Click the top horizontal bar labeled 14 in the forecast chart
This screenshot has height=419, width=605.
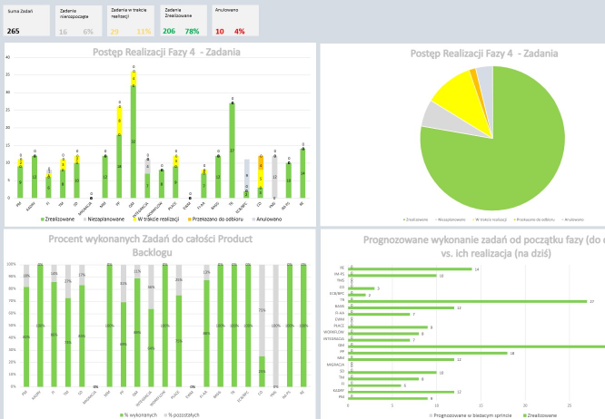pyautogui.click(x=410, y=269)
